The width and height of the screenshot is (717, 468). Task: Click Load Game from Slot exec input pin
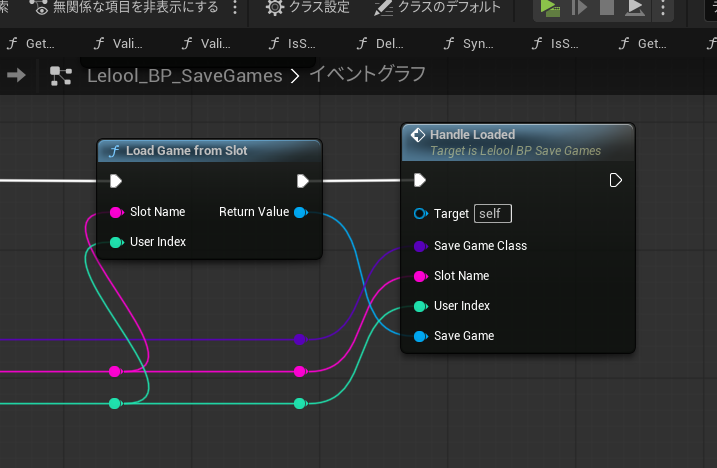[116, 181]
